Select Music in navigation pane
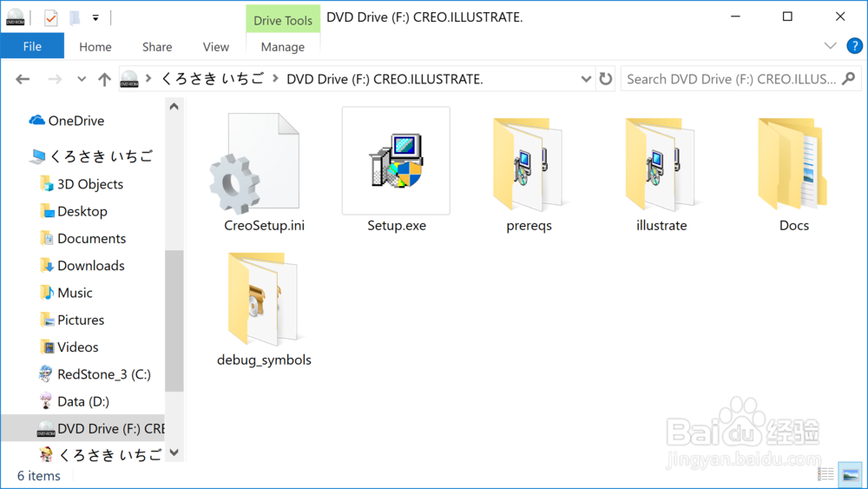Viewport: 868px width, 489px height. click(x=66, y=293)
